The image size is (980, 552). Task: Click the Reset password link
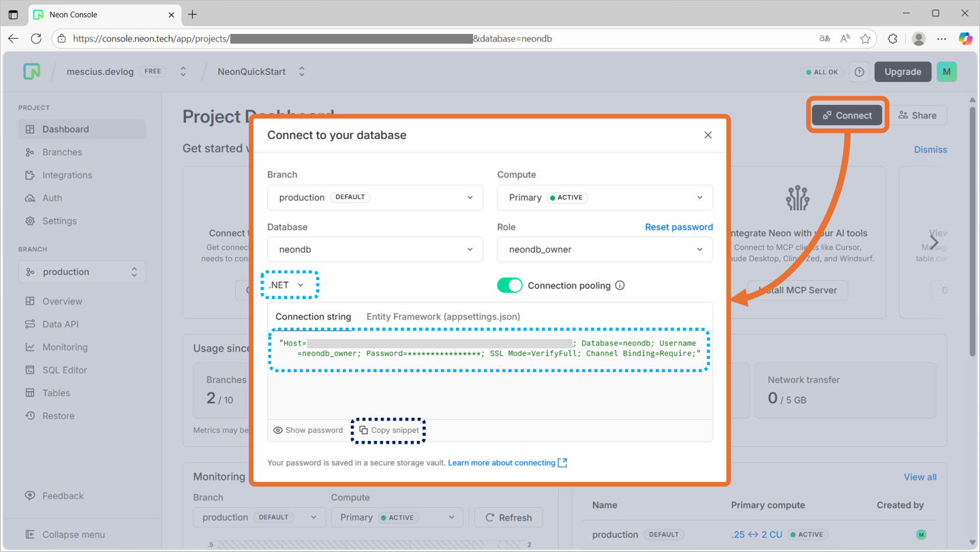pos(679,227)
